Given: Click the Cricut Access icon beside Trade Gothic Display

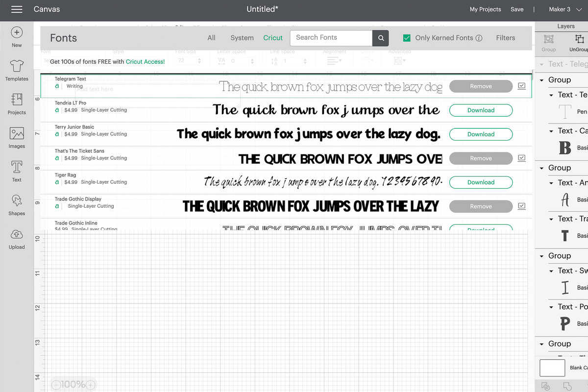Looking at the screenshot, I should pos(57,206).
